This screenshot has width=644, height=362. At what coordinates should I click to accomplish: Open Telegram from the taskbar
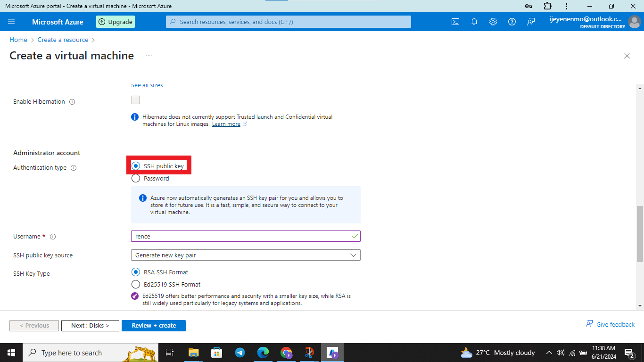(239, 353)
